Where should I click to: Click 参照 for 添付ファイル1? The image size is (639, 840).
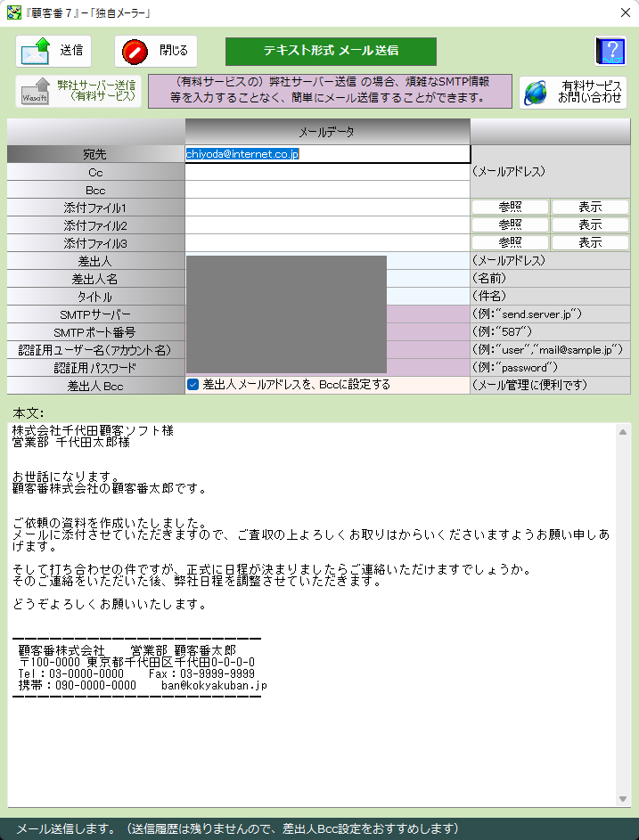(x=510, y=207)
